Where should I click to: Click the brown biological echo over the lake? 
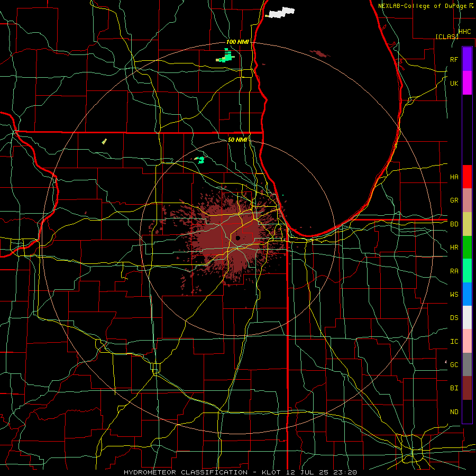point(319,54)
